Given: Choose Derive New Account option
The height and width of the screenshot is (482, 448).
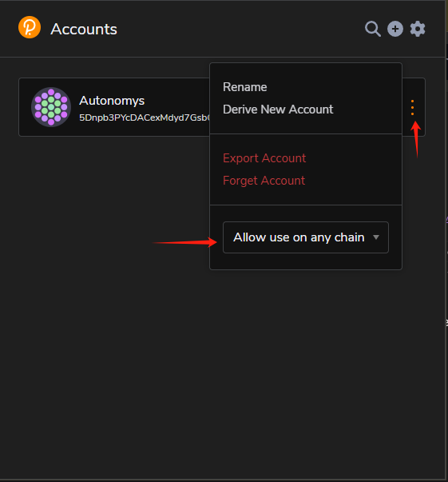Looking at the screenshot, I should [x=278, y=110].
